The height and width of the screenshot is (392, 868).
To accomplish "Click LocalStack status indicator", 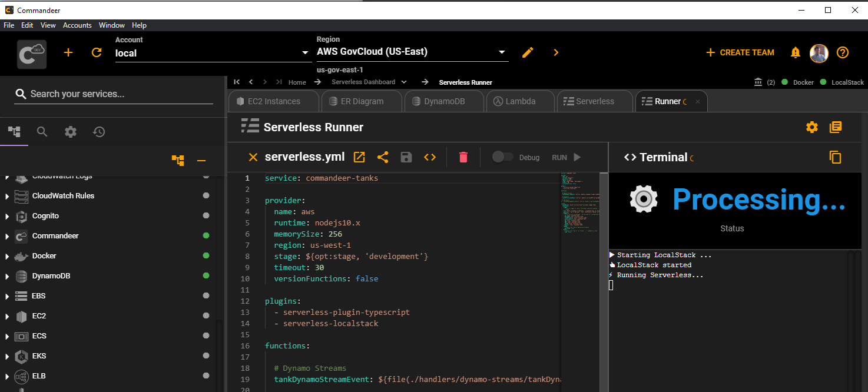I will pos(842,82).
